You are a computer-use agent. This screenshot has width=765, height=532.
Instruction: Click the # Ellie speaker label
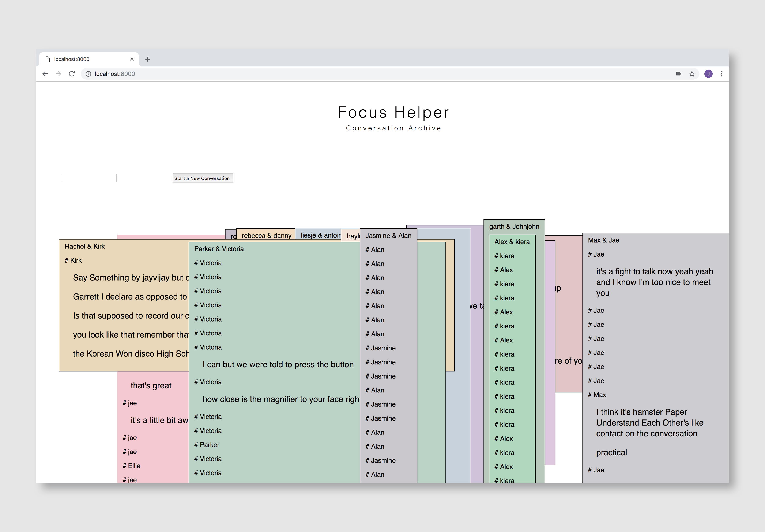[131, 466]
